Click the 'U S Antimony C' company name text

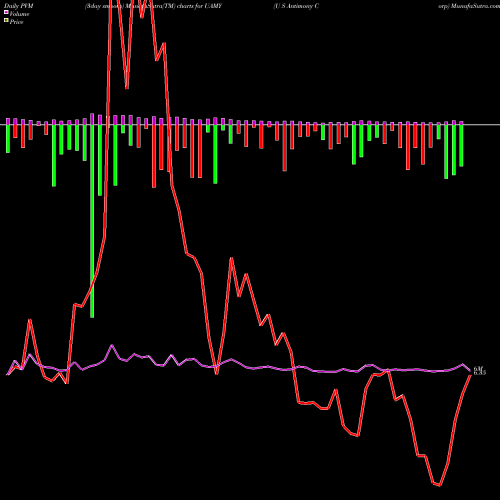(x=296, y=6)
